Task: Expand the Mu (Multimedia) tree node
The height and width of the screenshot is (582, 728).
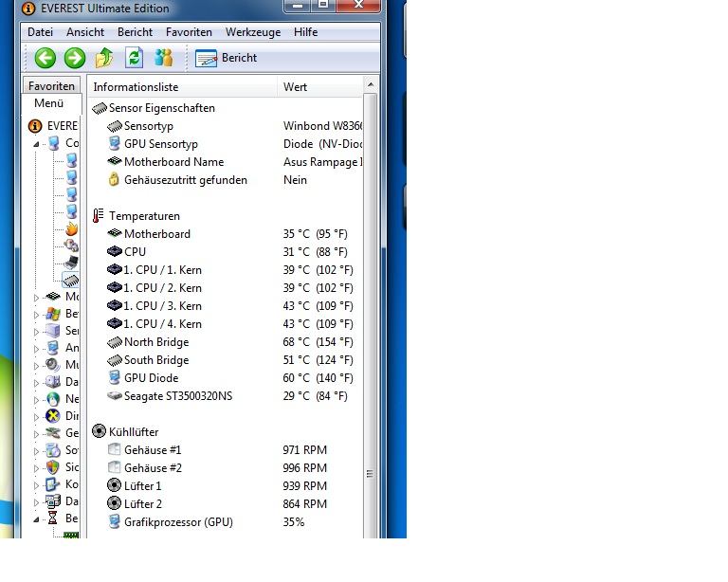Action: [x=36, y=366]
